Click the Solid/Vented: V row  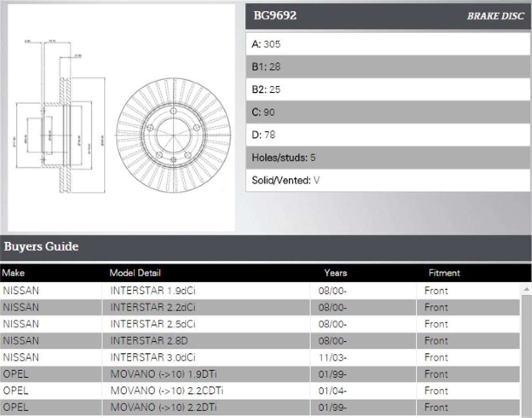coord(388,181)
